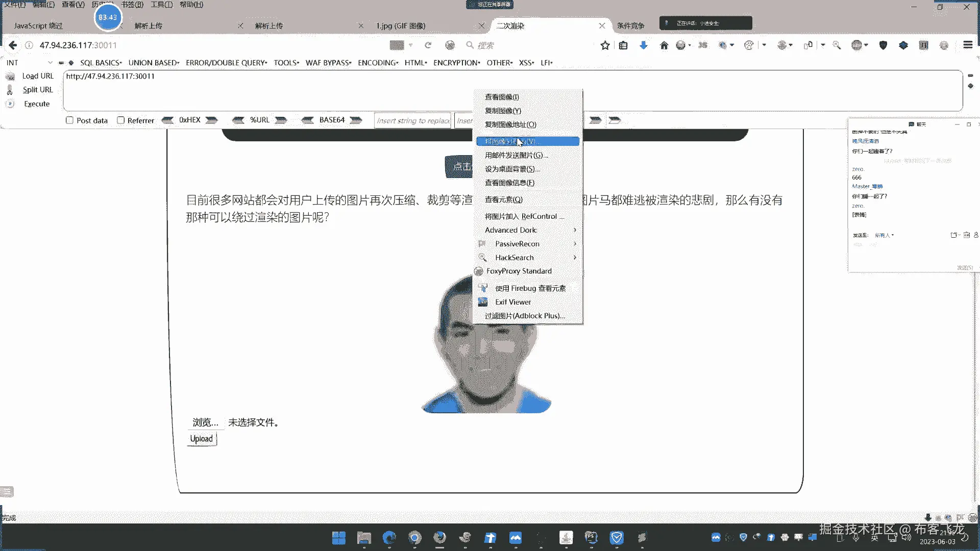Image resolution: width=980 pixels, height=551 pixels.
Task: Click the Split URL icon
Action: click(10, 90)
